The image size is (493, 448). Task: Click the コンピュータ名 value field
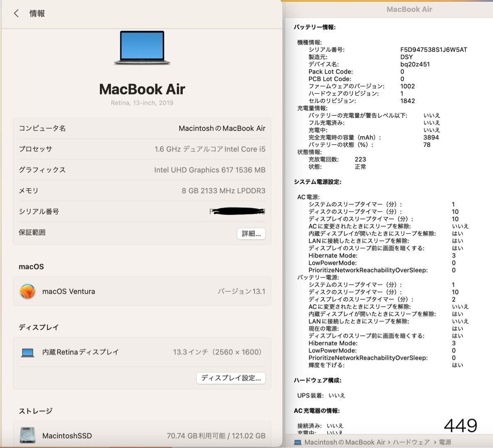point(222,128)
